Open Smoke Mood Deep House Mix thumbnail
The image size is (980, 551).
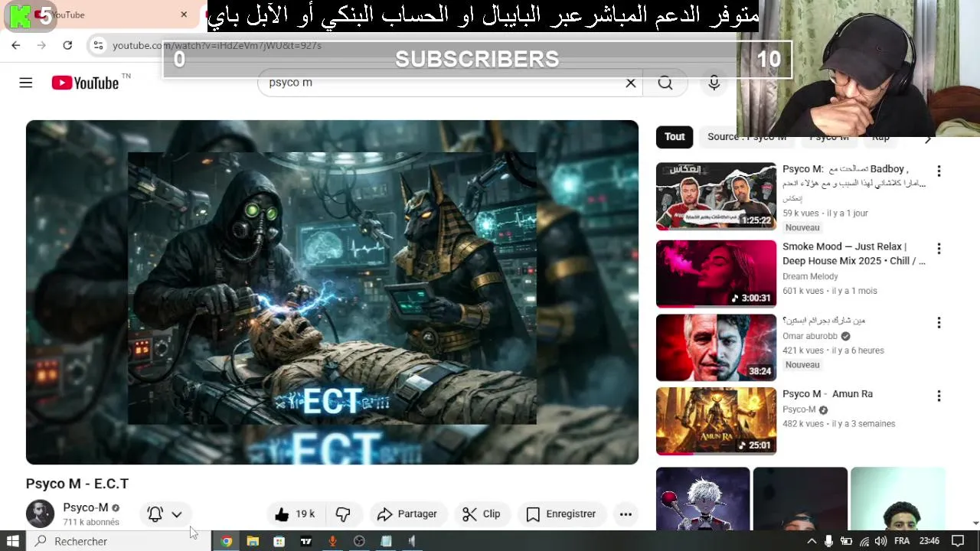pos(716,274)
